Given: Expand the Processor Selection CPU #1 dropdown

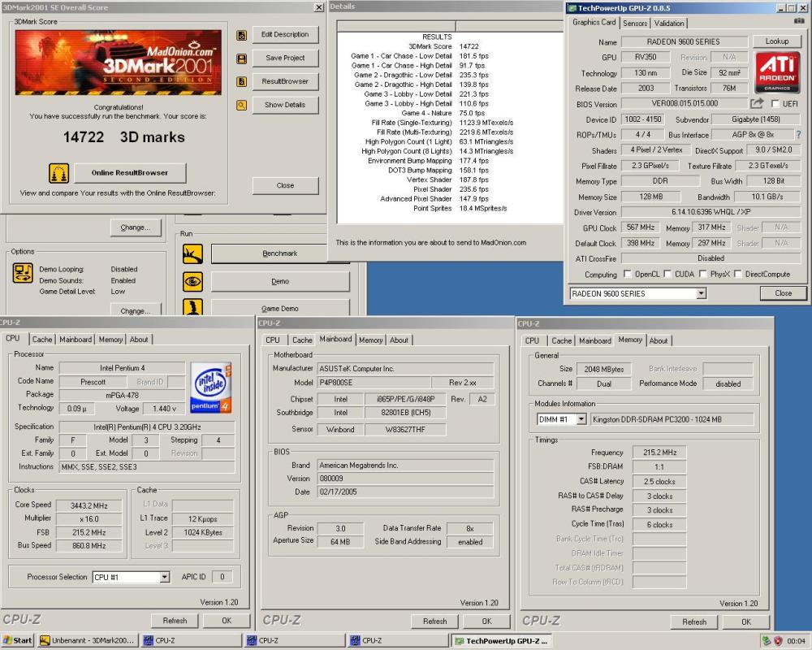Looking at the screenshot, I should 165,577.
